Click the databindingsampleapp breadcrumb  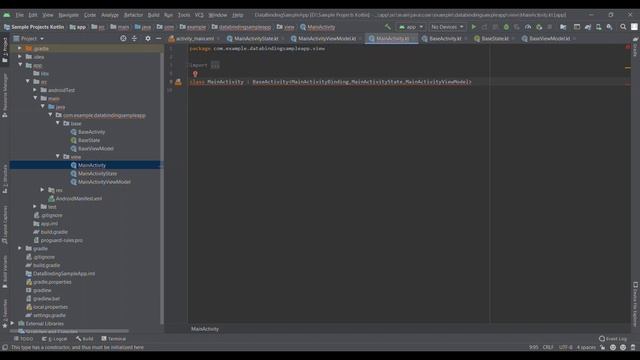click(x=242, y=27)
